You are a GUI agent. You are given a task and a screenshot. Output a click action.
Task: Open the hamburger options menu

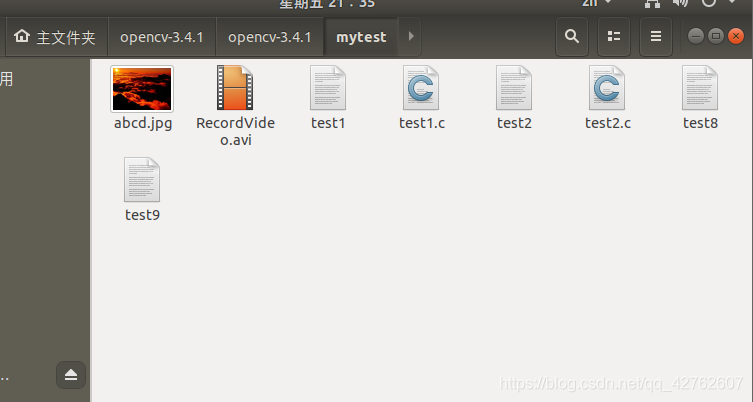(656, 37)
